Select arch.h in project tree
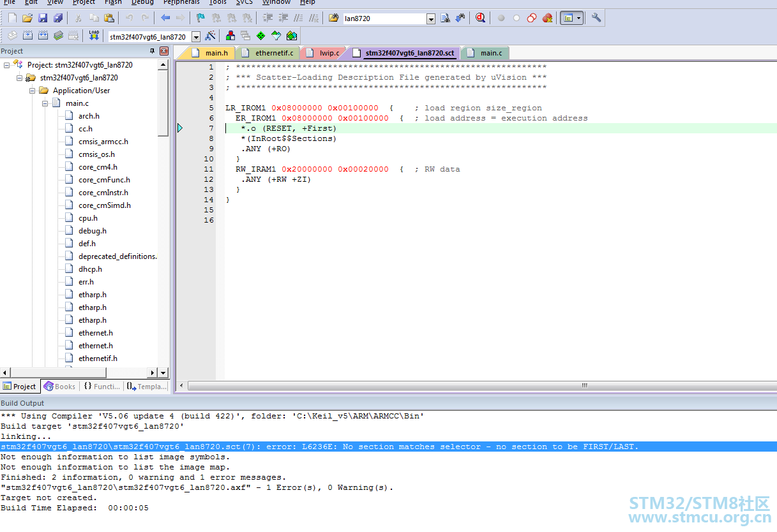 89,116
